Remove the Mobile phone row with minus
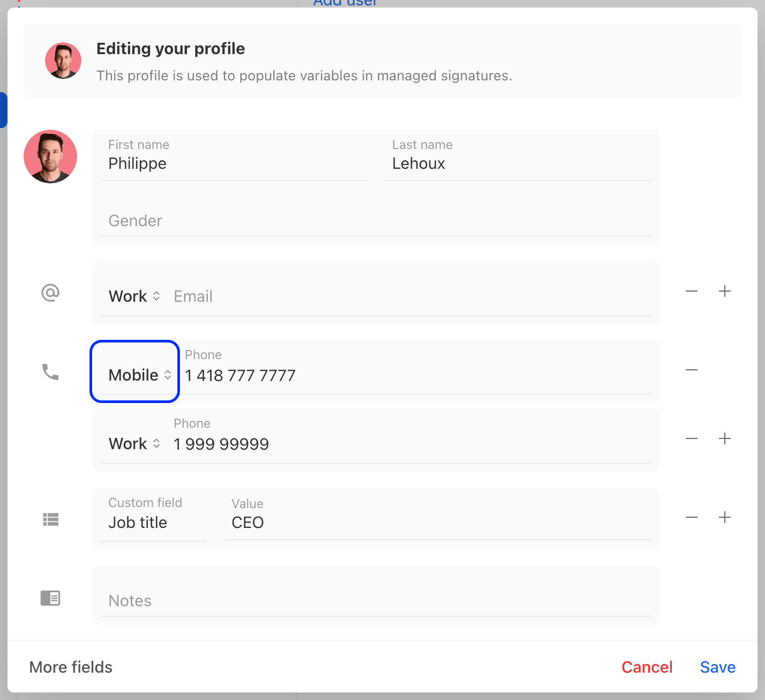Image resolution: width=765 pixels, height=700 pixels. click(692, 370)
